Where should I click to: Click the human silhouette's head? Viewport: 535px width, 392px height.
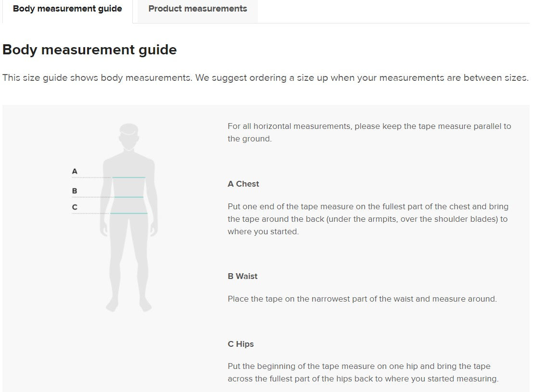coord(128,136)
